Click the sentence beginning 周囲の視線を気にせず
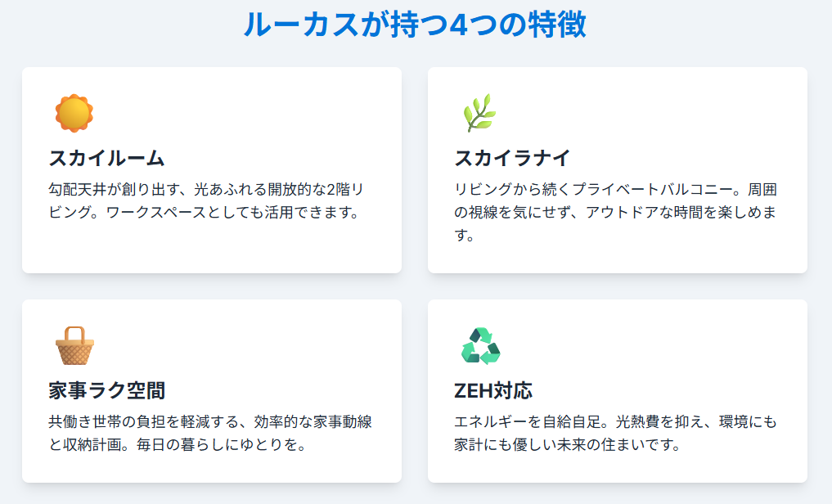832x504 pixels. [x=614, y=213]
